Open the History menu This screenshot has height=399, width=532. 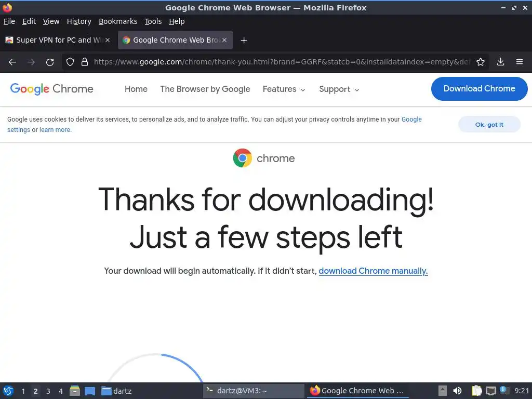pyautogui.click(x=79, y=21)
